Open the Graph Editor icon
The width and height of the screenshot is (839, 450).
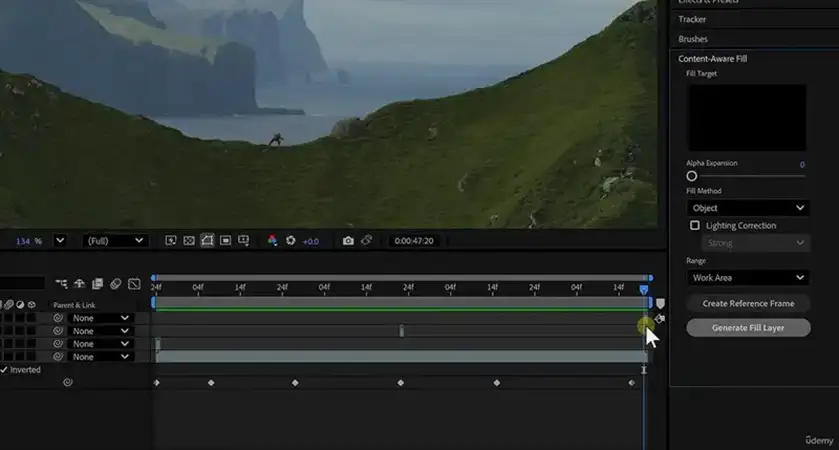click(x=134, y=284)
